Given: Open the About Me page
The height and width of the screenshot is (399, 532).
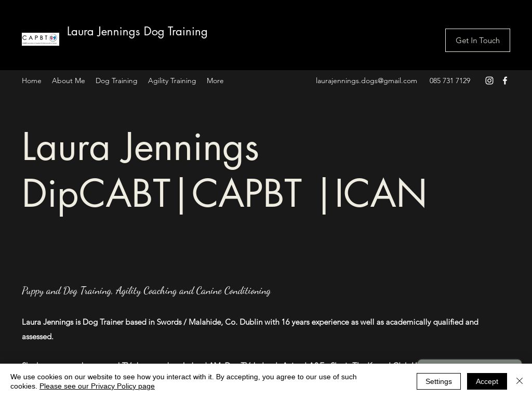Looking at the screenshot, I should pos(68,81).
